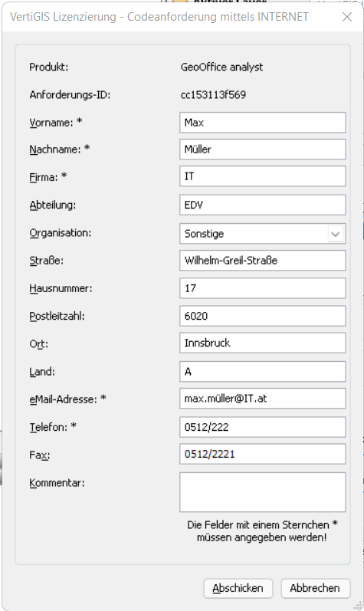The width and height of the screenshot is (364, 611).
Task: Focus the Firma input field
Action: click(x=262, y=176)
